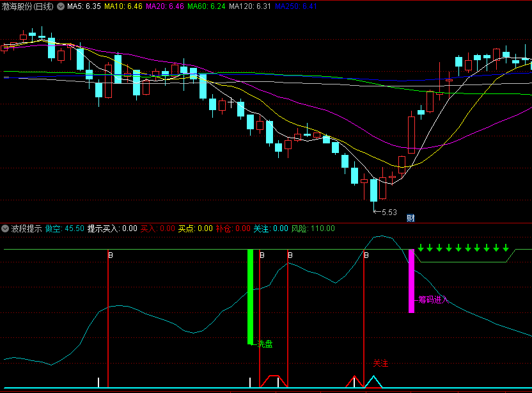Click the 关注: 0.00 value in indicator header
532x393 pixels.
(x=270, y=229)
